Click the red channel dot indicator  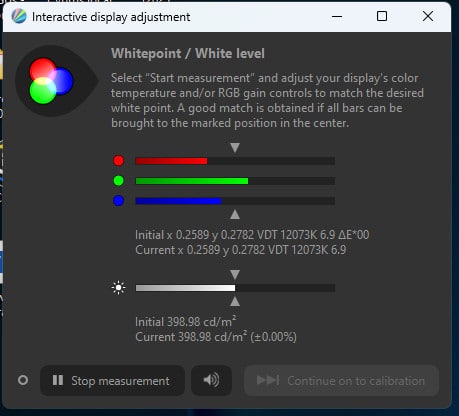[118, 161]
